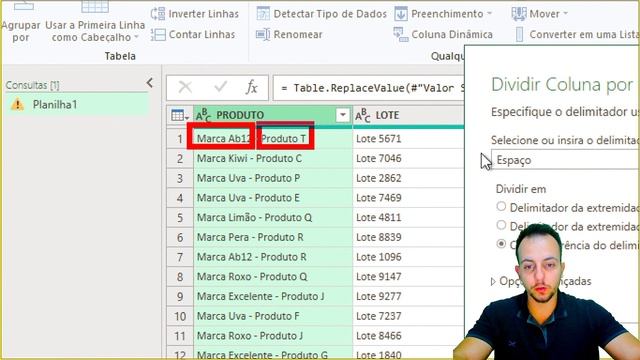Viewport: 640px width, 360px height.
Task: Click cell Lote 8466
Action: 408,336
